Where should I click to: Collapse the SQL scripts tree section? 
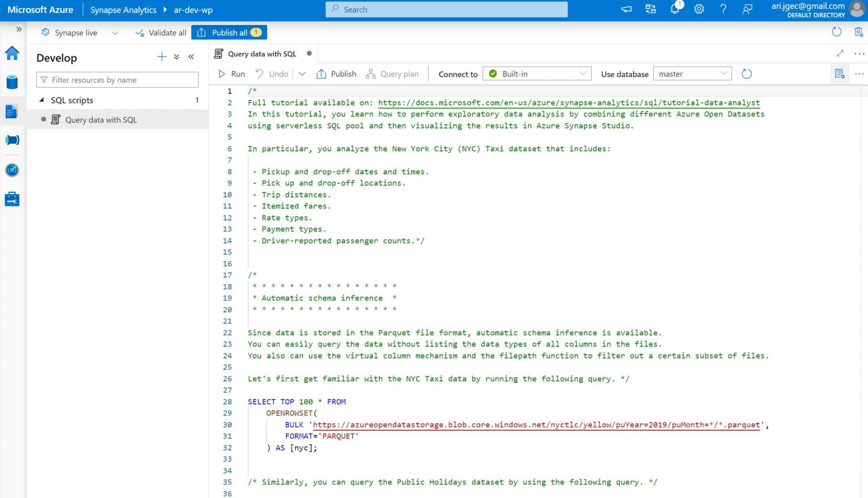[42, 100]
